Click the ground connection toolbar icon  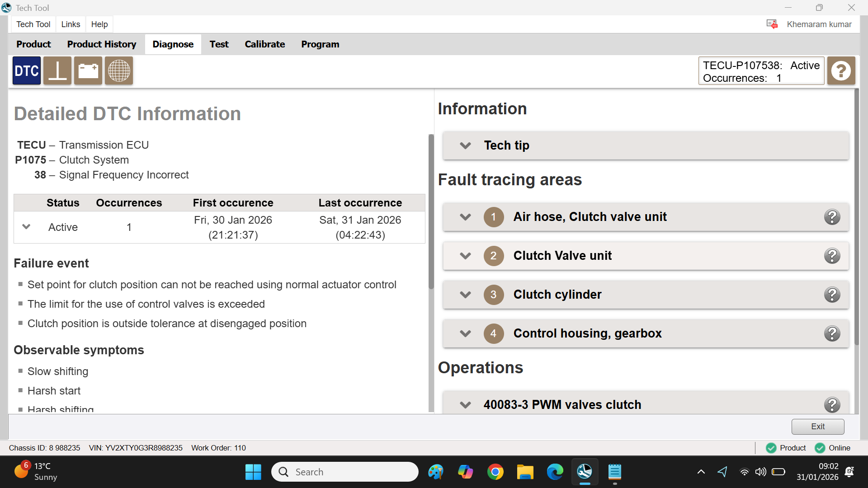pyautogui.click(x=57, y=71)
